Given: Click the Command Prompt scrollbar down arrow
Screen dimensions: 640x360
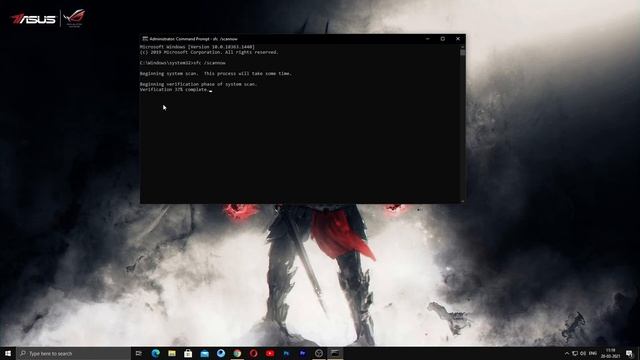Looking at the screenshot, I should point(462,201).
